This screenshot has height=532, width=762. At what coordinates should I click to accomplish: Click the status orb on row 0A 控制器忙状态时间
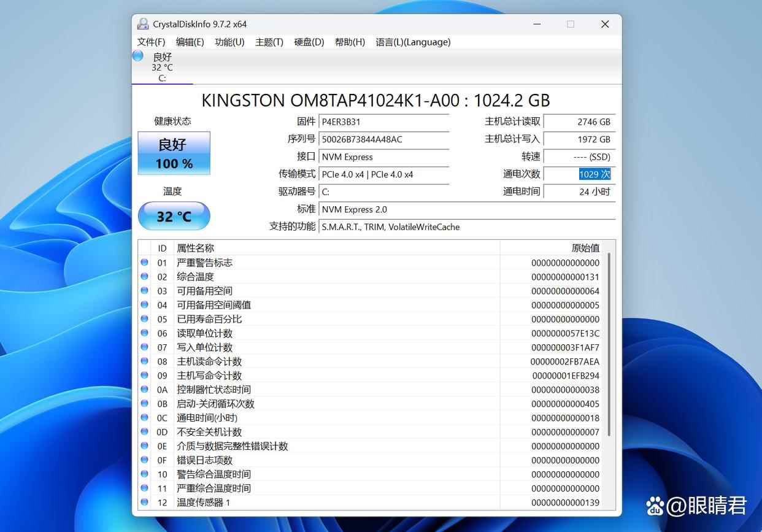[x=144, y=389]
